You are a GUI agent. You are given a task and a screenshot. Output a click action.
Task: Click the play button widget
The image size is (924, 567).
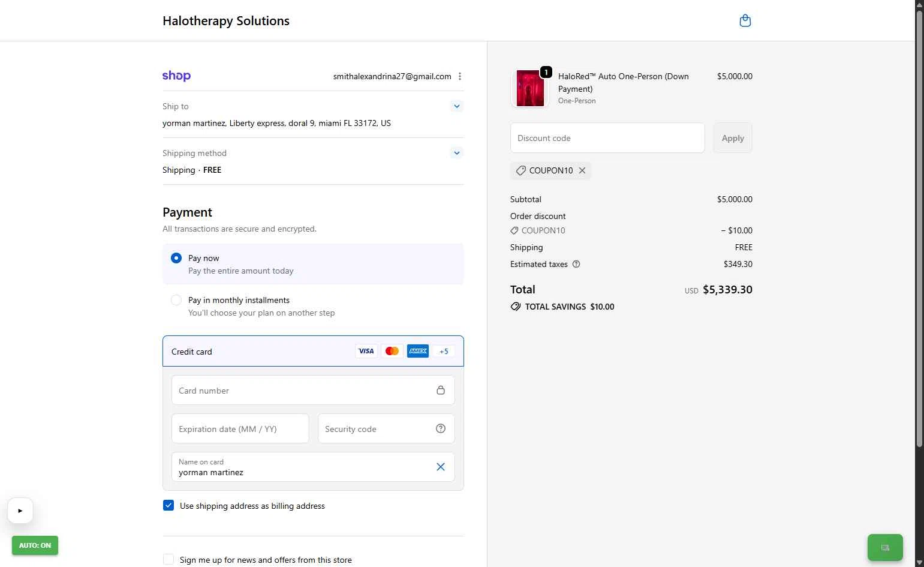coord(20,511)
